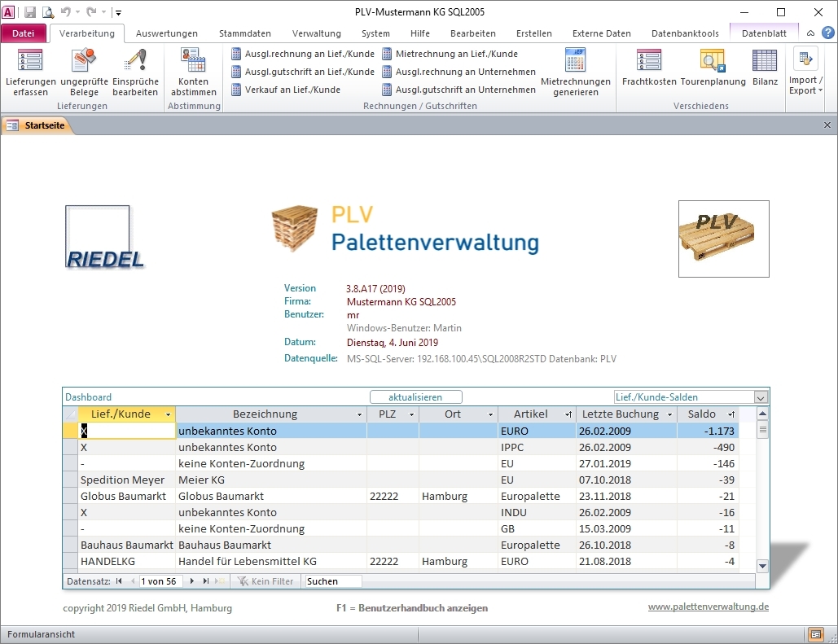Image resolution: width=838 pixels, height=644 pixels.
Task: Switch to the Datenblatt tab
Action: [x=764, y=33]
